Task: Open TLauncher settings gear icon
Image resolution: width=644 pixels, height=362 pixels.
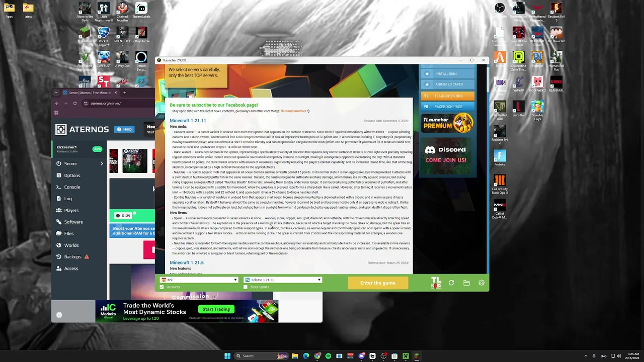Action: pyautogui.click(x=481, y=283)
